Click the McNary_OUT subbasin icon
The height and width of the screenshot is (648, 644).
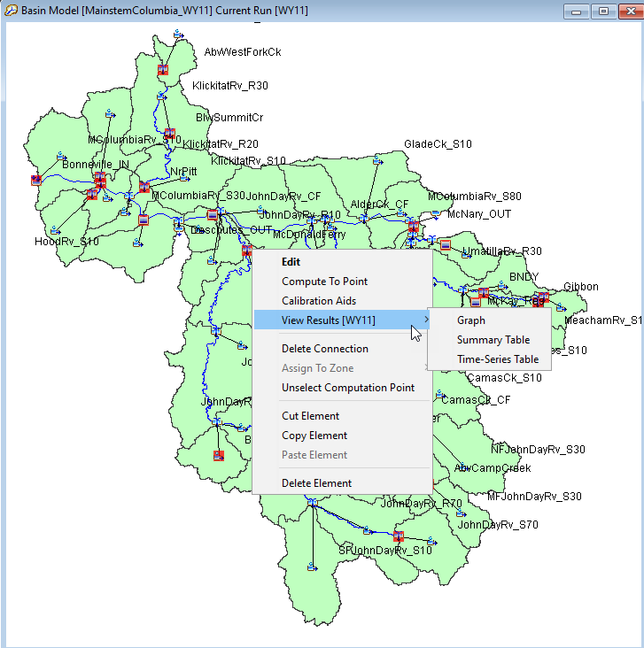(x=436, y=214)
